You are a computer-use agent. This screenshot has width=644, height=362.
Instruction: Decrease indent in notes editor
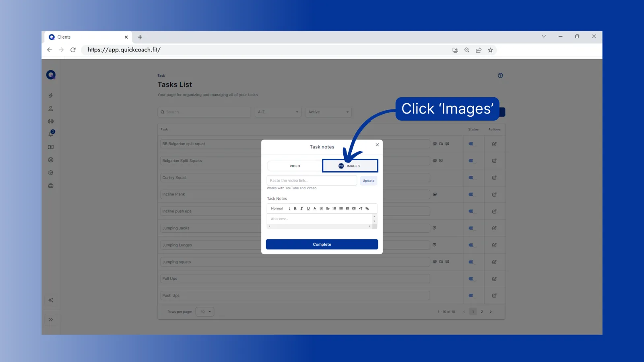click(x=347, y=209)
